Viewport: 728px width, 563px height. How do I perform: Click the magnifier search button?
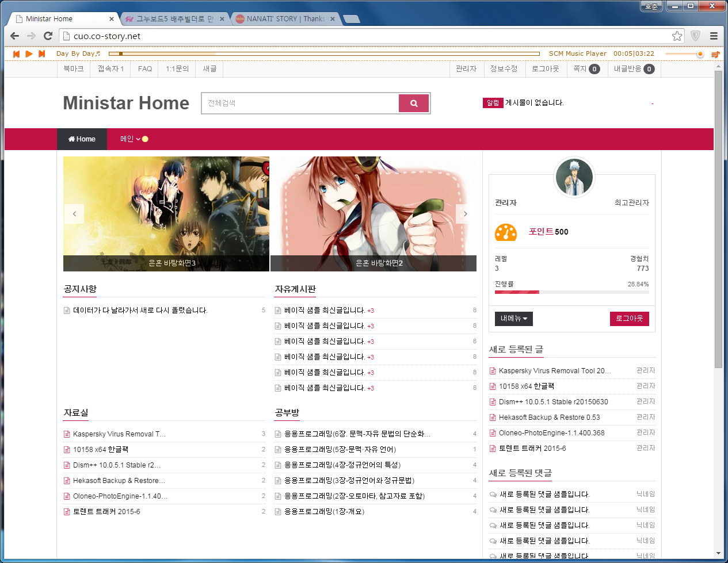point(414,104)
